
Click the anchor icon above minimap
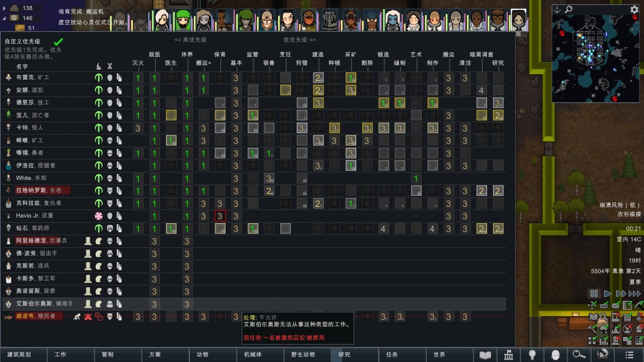tap(557, 9)
